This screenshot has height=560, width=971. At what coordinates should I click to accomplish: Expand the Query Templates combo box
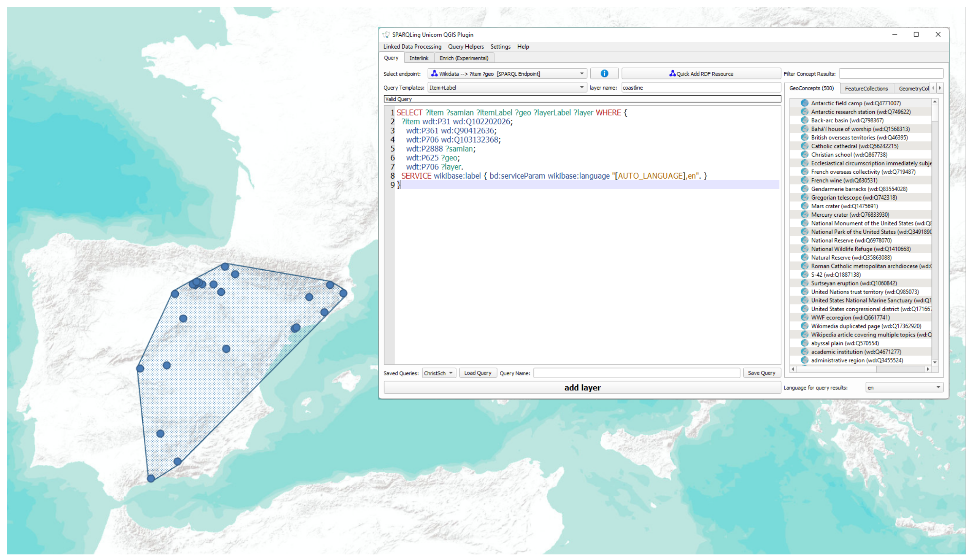(507, 88)
